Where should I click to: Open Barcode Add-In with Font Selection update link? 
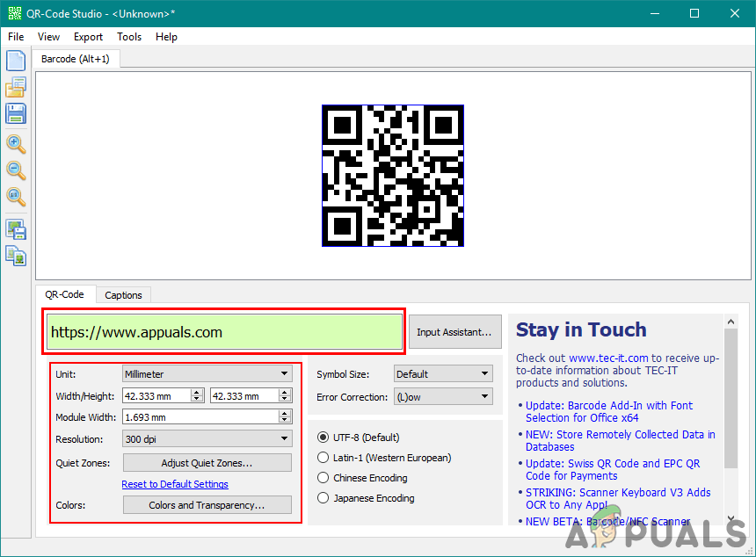click(x=609, y=411)
